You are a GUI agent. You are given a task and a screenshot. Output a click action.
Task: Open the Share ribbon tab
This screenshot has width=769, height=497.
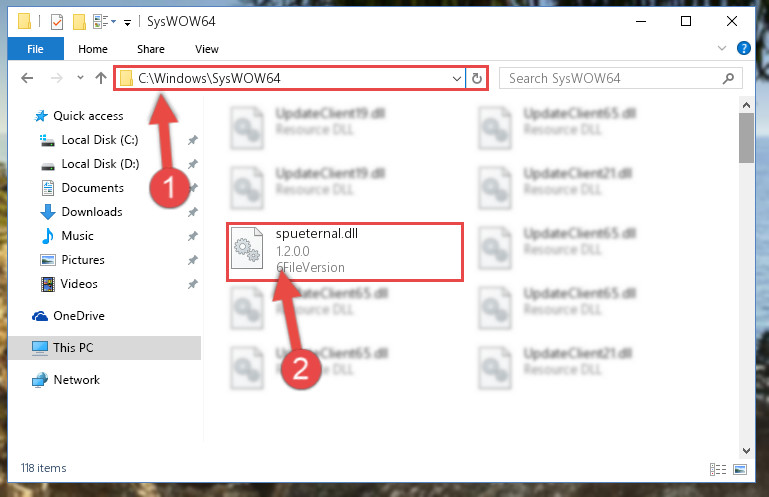[151, 49]
